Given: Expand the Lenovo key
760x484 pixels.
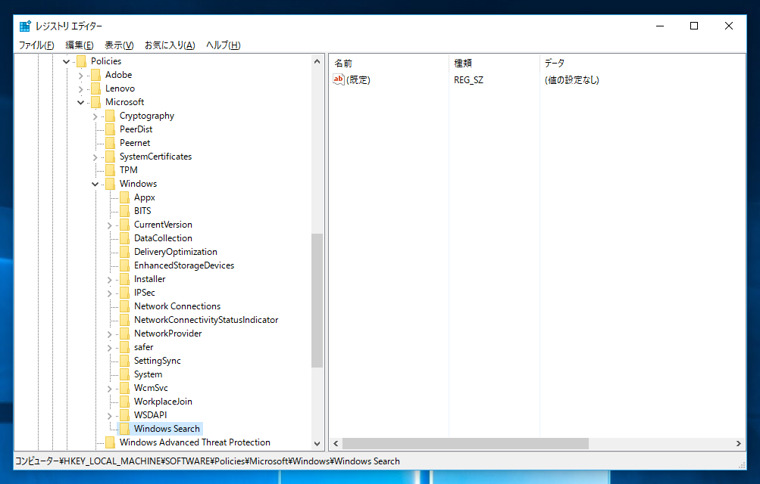Looking at the screenshot, I should click(81, 89).
